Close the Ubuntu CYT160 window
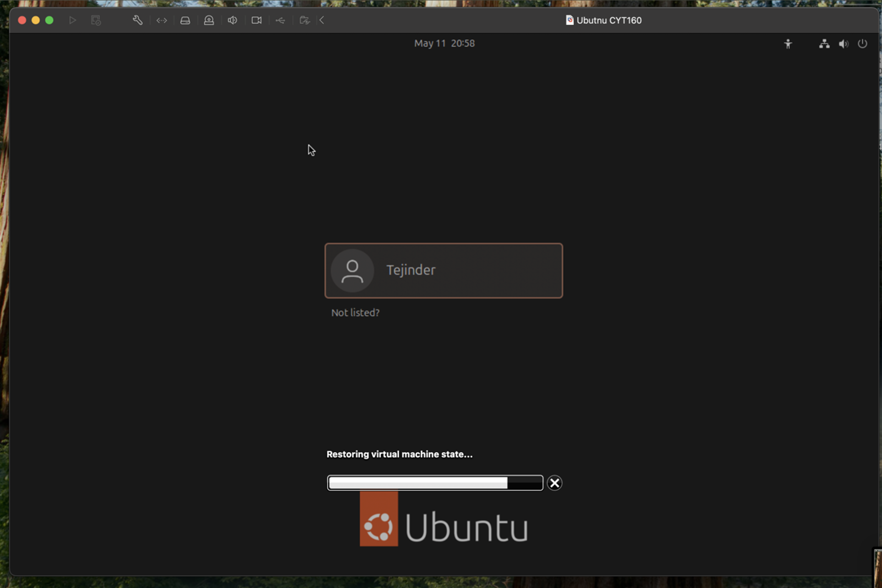 22,20
